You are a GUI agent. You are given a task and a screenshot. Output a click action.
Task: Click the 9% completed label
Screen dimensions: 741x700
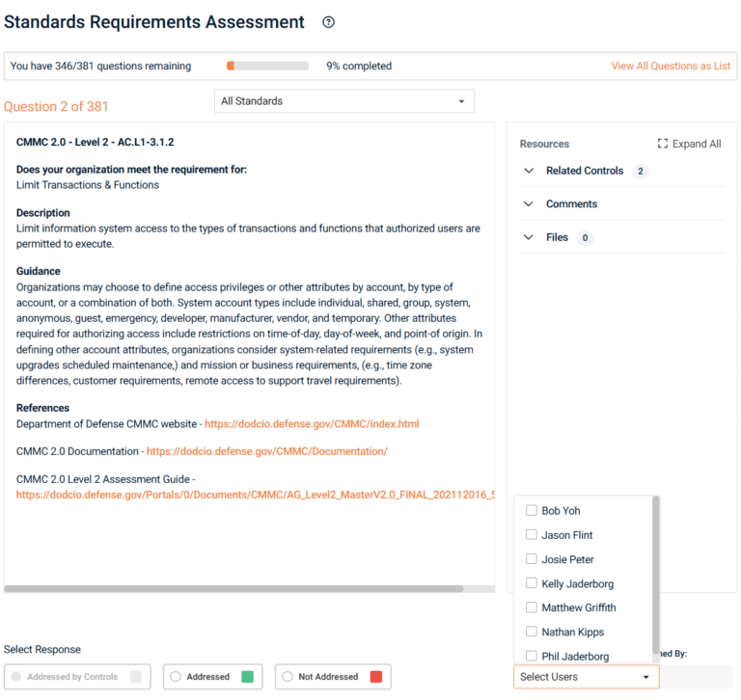359,66
